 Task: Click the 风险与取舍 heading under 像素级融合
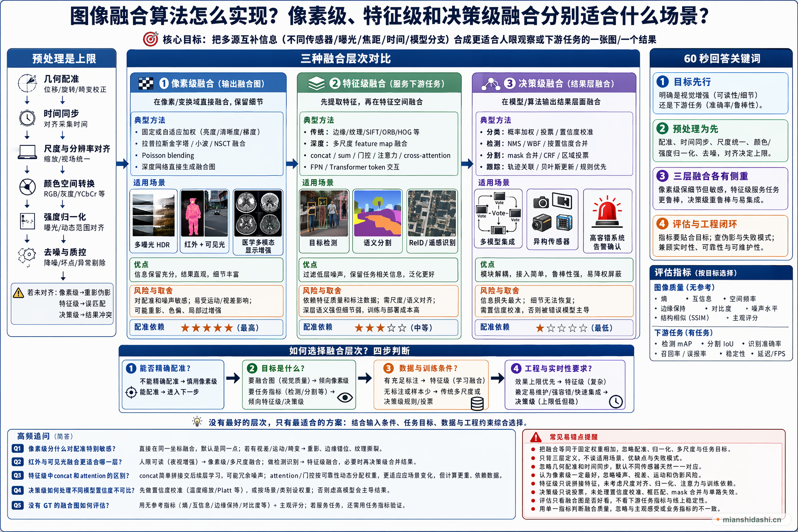153,291
